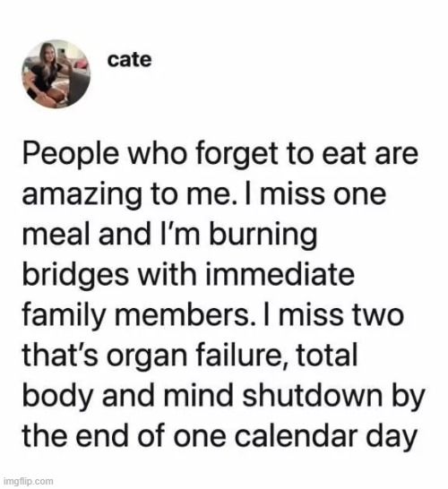448x489 pixels.
Task: Open cate's round profile picture
Action: pyautogui.click(x=56, y=74)
